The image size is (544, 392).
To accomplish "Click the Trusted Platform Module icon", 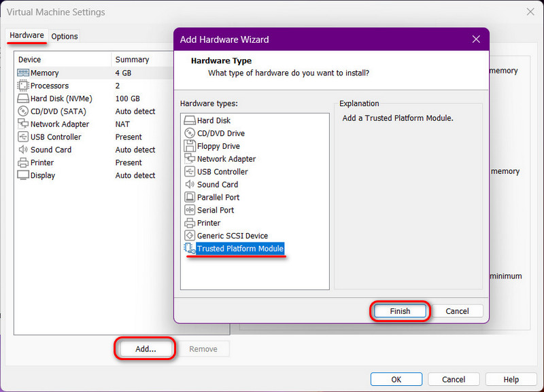I will 190,248.
